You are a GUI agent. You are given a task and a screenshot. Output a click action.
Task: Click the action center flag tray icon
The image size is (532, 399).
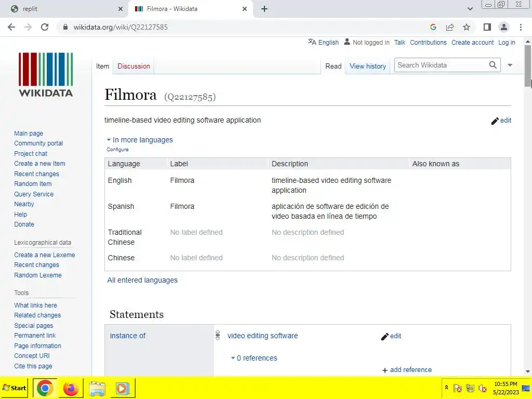coord(457,388)
